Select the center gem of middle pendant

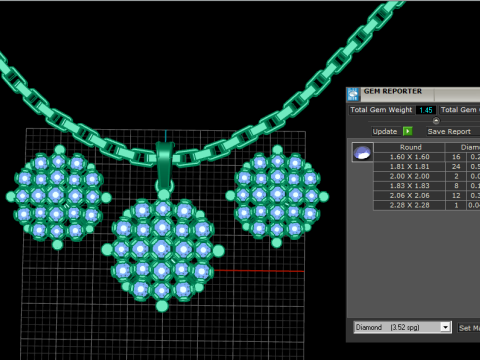point(162,248)
